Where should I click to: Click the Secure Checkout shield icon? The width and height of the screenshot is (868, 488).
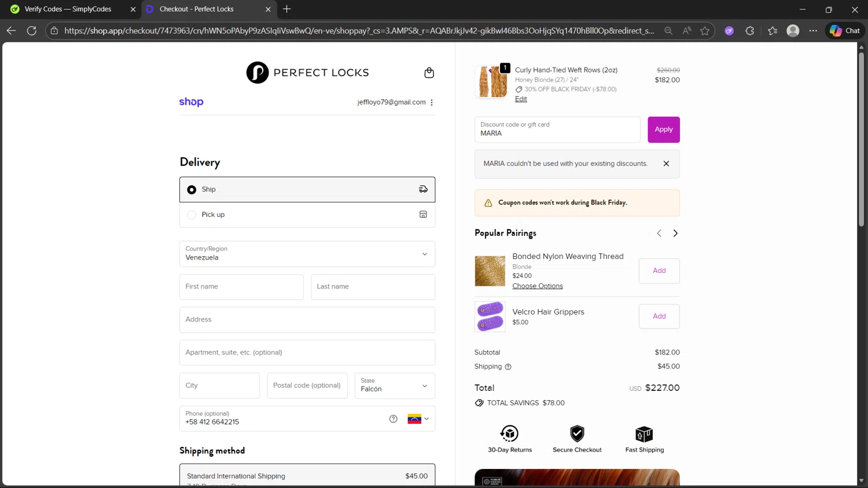pos(577,434)
